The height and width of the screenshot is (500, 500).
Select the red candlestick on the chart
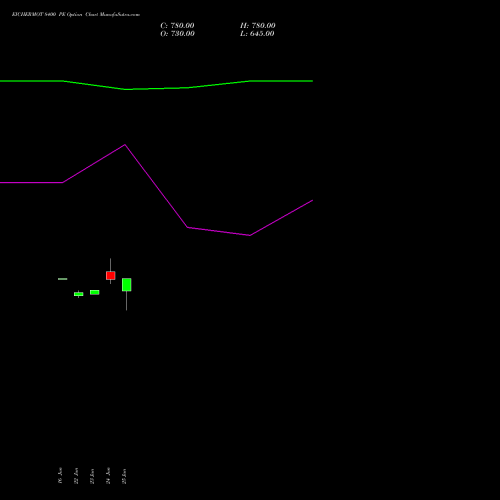coord(111,275)
